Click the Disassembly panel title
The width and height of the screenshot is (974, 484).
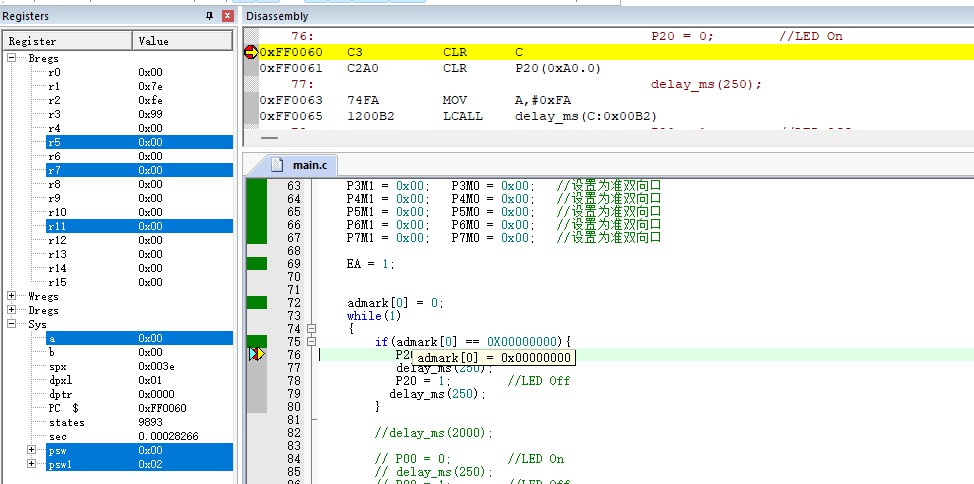tap(277, 16)
